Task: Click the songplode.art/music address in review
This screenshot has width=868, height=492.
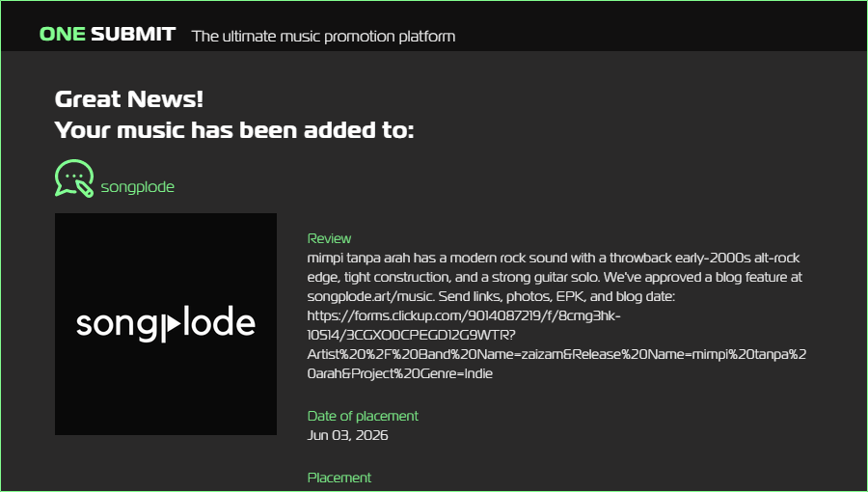Action: point(369,296)
